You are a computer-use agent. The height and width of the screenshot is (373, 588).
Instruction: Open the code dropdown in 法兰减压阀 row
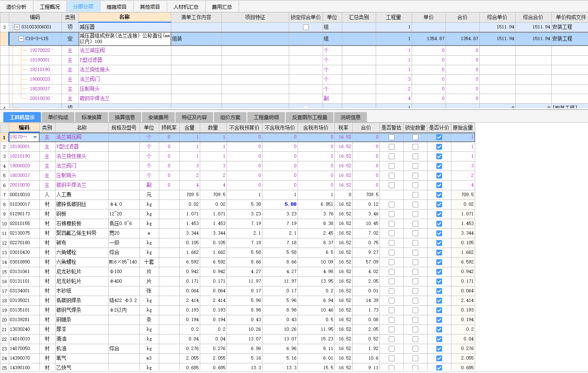pyautogui.click(x=35, y=137)
